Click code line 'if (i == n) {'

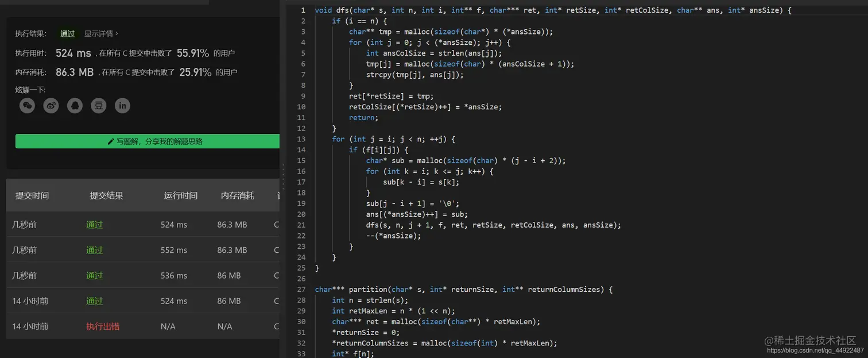pos(359,21)
